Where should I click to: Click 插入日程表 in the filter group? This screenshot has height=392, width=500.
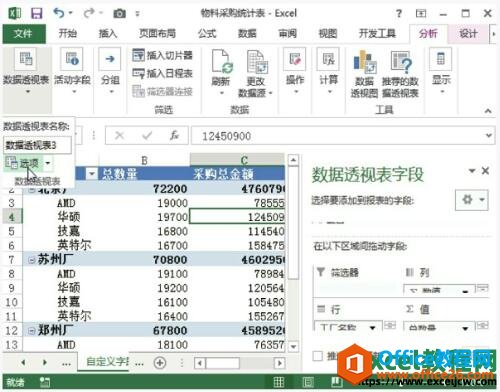[x=162, y=73]
